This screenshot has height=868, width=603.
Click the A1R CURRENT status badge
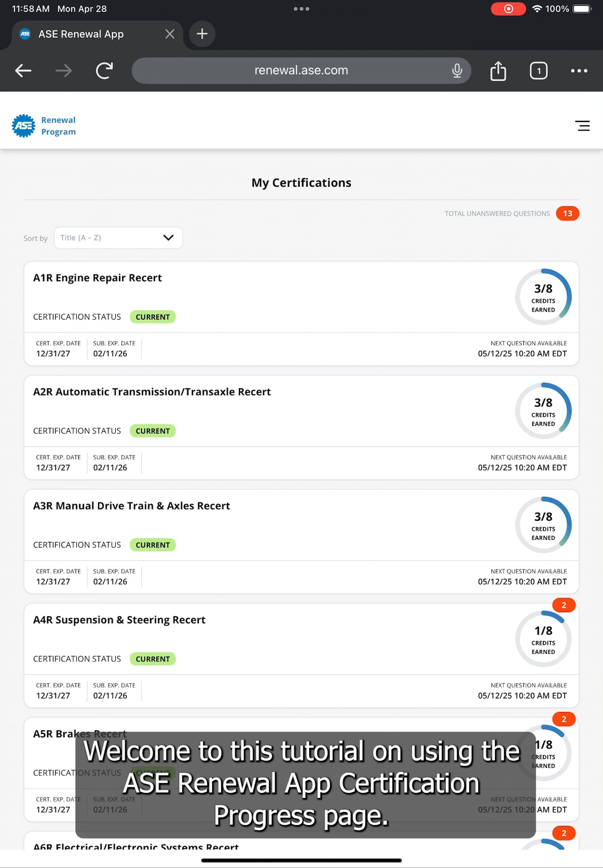click(153, 317)
